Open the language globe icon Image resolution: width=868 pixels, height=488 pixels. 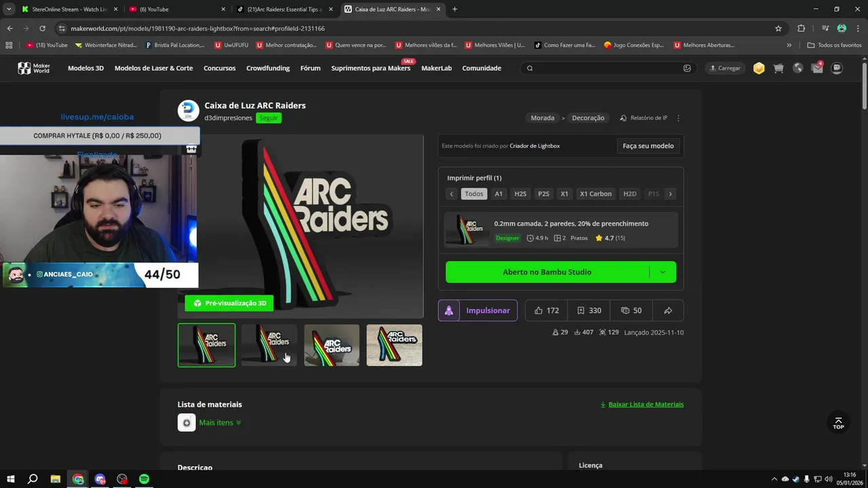[797, 68]
